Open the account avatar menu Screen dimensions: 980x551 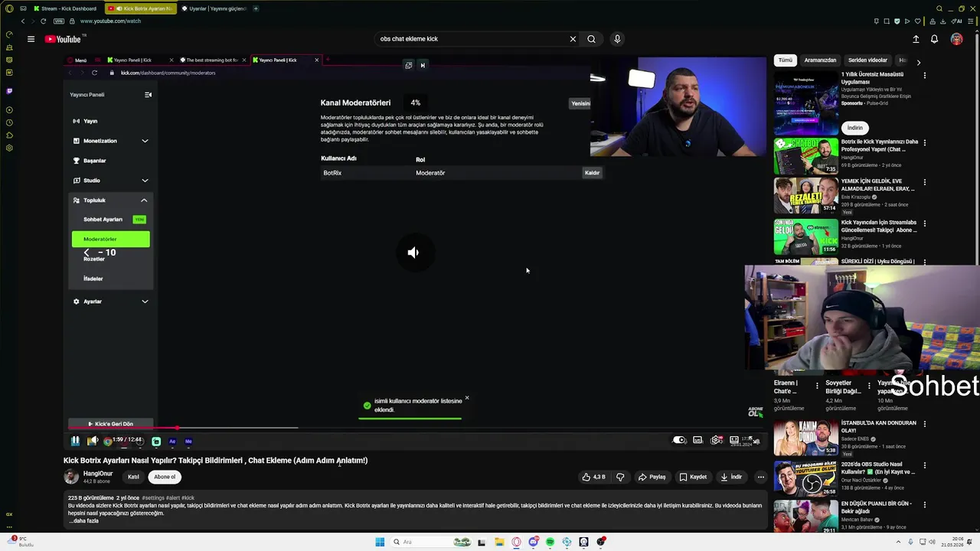tap(956, 39)
